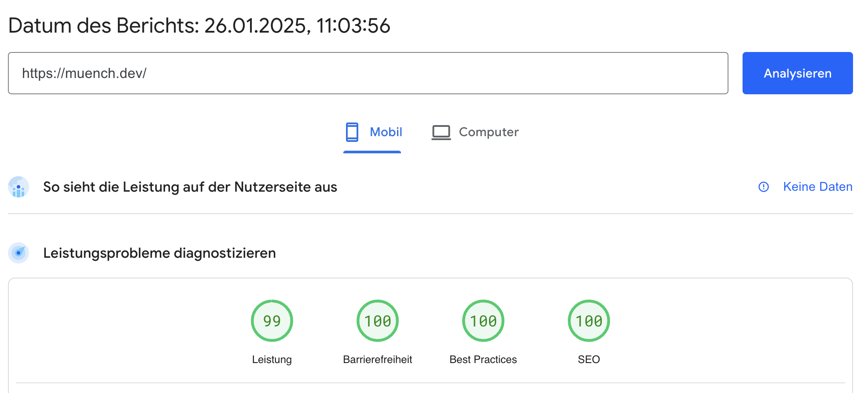Click the heading 'So sieht die Leistung auf der Nutzerseite aus'

tap(190, 187)
